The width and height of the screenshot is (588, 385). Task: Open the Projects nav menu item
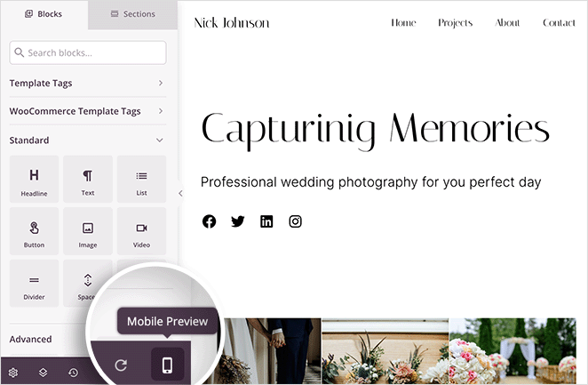[455, 23]
